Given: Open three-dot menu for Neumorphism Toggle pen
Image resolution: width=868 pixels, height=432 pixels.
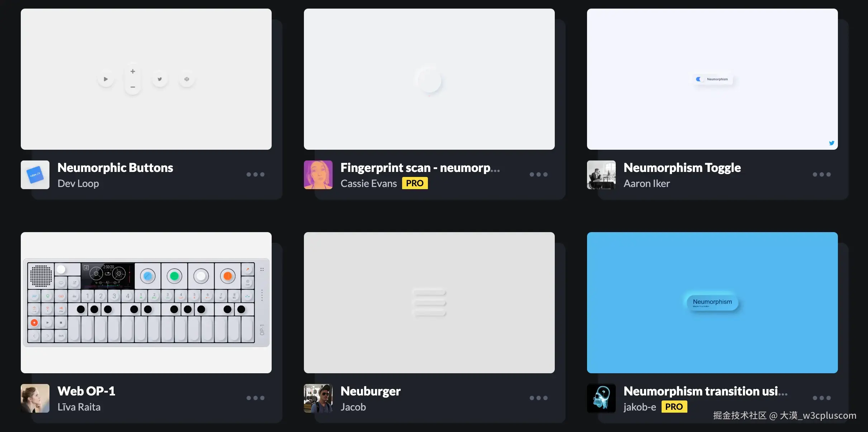Looking at the screenshot, I should tap(822, 174).
